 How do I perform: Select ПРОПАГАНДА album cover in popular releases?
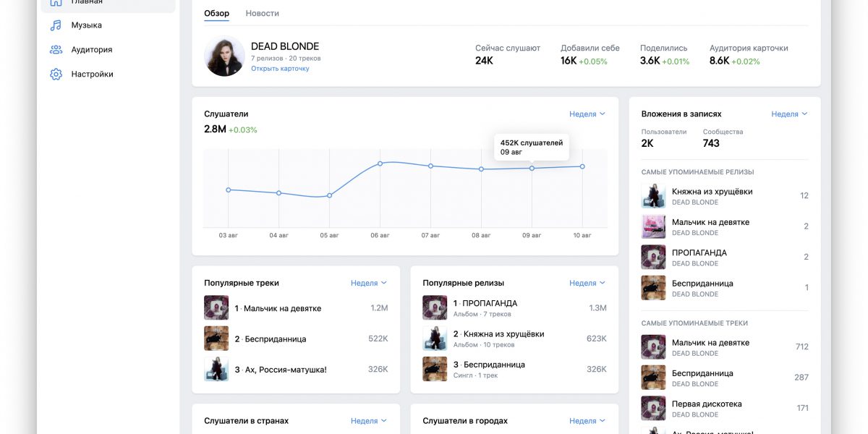[435, 308]
